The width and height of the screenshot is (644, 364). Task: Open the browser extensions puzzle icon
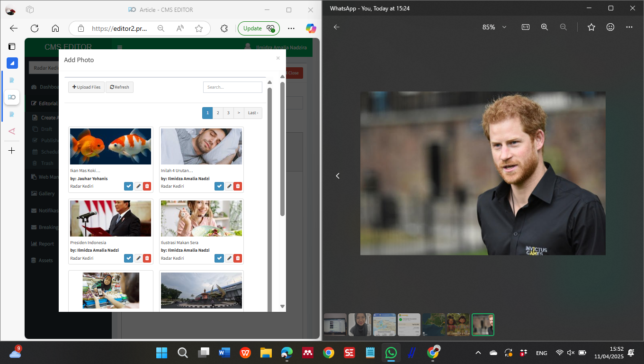click(x=224, y=28)
